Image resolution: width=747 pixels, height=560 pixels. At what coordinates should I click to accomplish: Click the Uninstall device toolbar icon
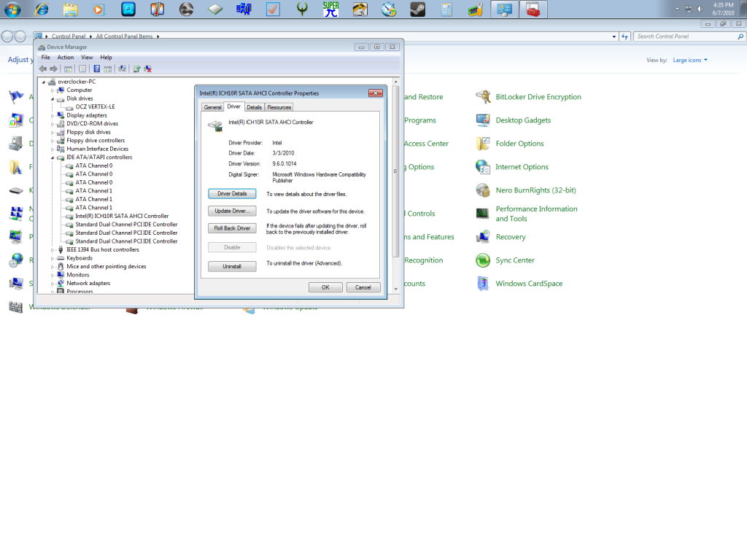[x=148, y=69]
